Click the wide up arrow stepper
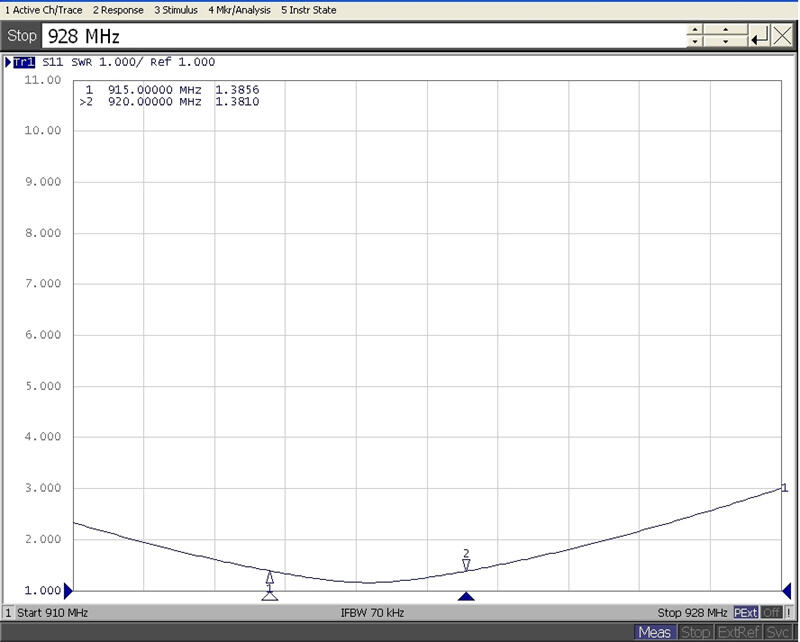The width and height of the screenshot is (800, 642). tap(724, 31)
